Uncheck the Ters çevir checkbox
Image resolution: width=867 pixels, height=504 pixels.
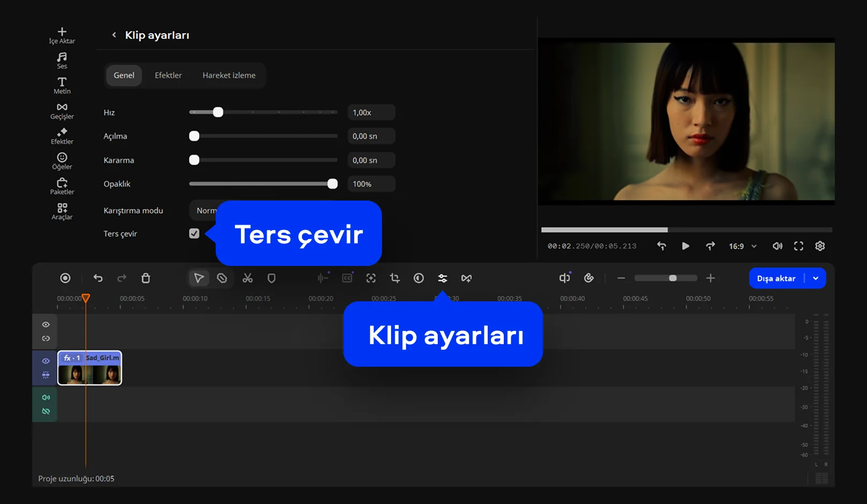coord(194,234)
